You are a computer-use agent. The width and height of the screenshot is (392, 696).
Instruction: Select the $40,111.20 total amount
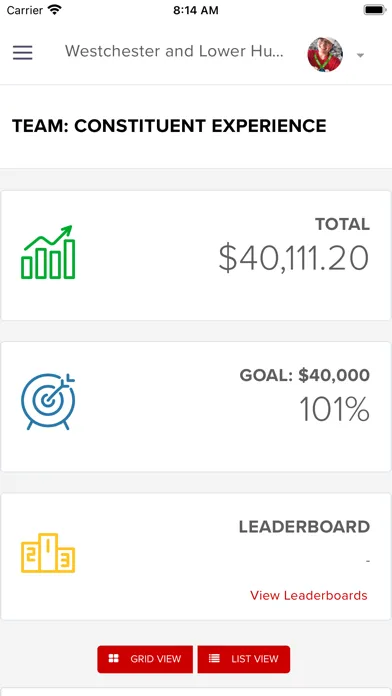tap(293, 259)
